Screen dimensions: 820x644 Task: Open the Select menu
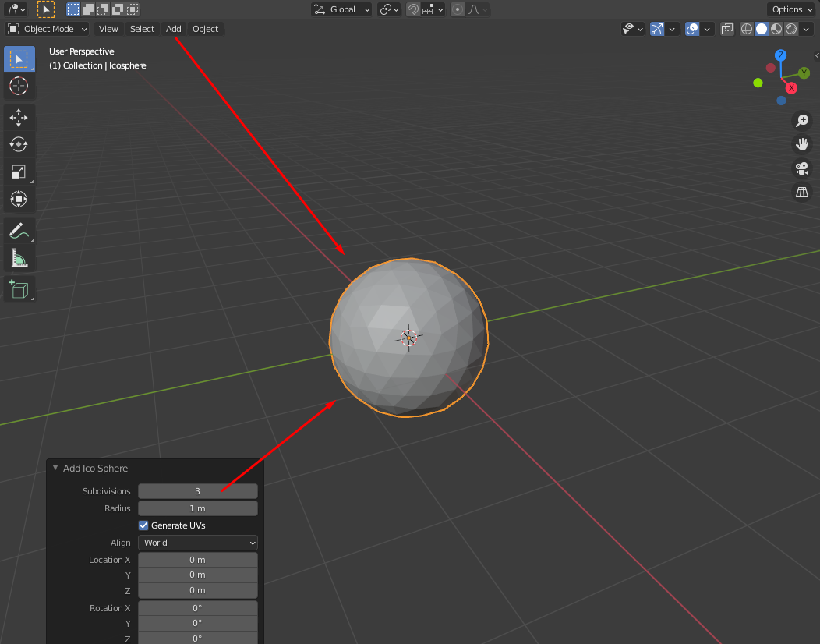point(142,30)
